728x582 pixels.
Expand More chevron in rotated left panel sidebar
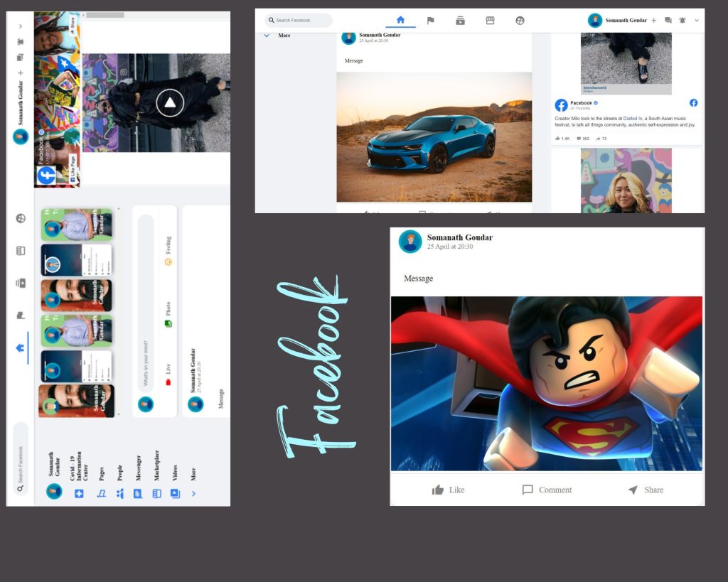193,493
